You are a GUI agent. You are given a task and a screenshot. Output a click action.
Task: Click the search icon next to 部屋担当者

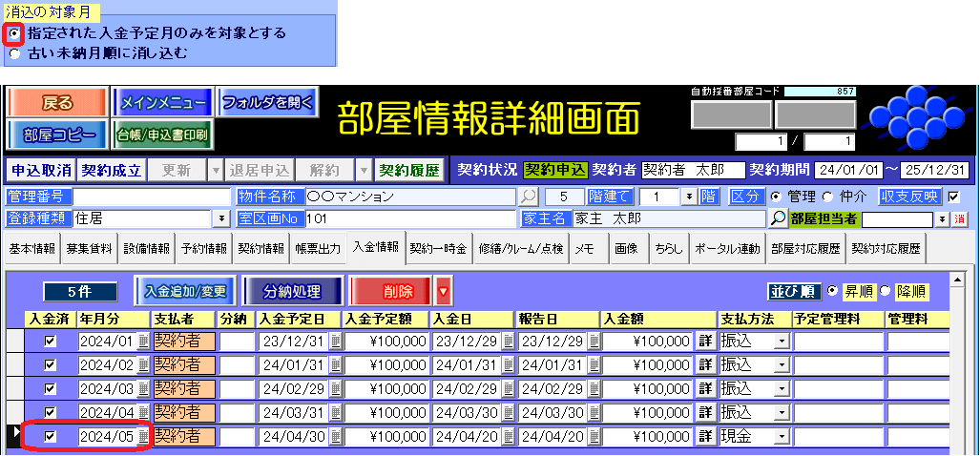(x=779, y=218)
